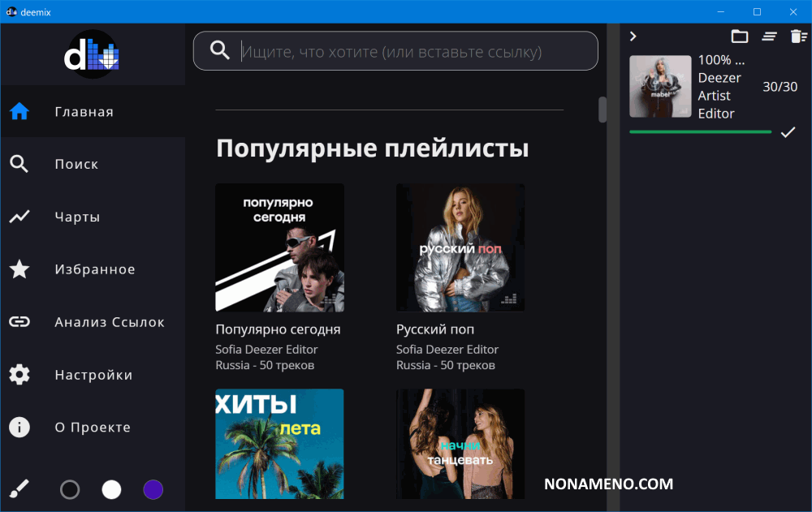812x512 pixels.
Task: Click the chain link icon for Анализ Ссылок
Action: (19, 322)
